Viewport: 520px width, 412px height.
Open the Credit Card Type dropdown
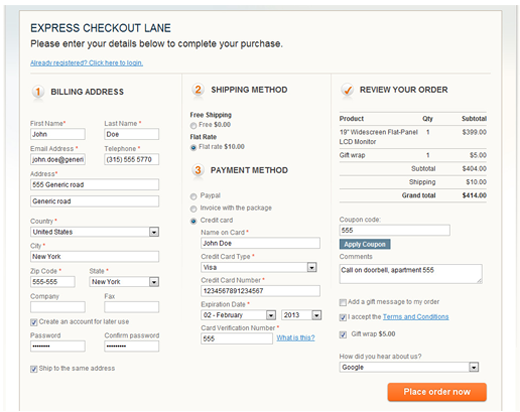pyautogui.click(x=259, y=267)
